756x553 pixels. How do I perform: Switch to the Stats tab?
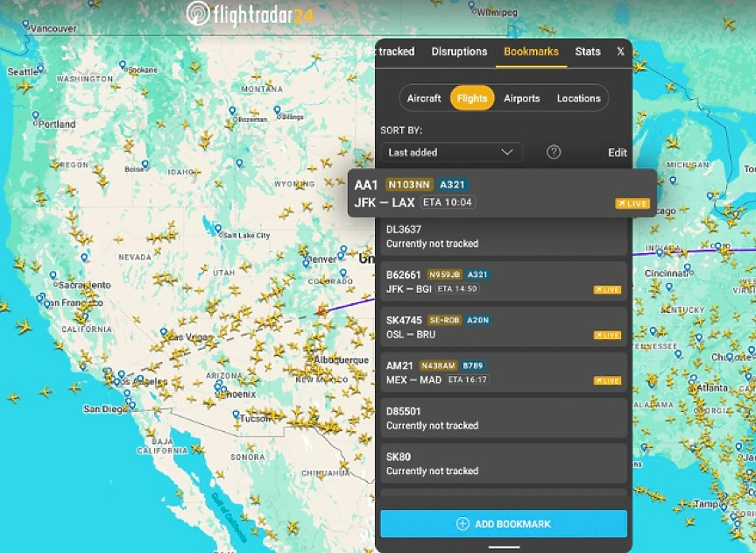587,51
